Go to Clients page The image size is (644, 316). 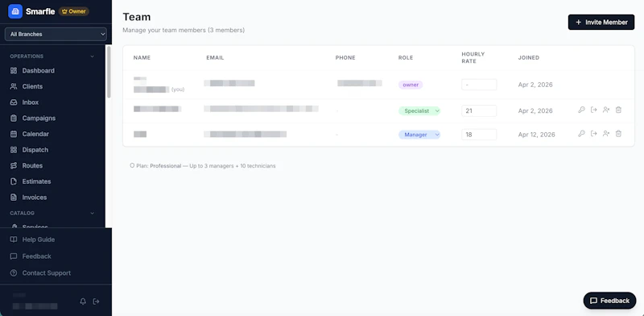[x=32, y=86]
